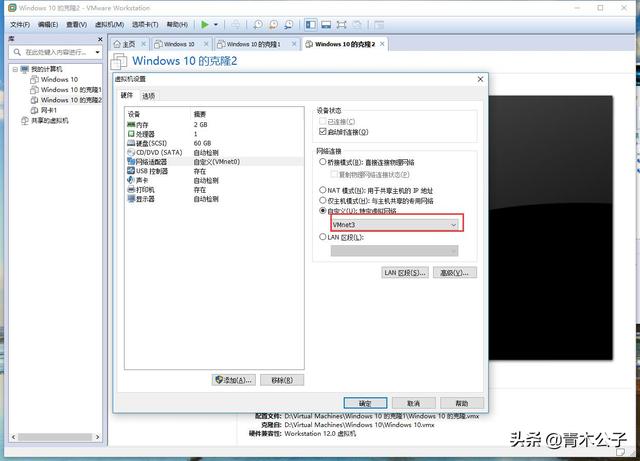Toggle the 启动时连接(O) checkbox
The image size is (640, 461).
(x=322, y=131)
